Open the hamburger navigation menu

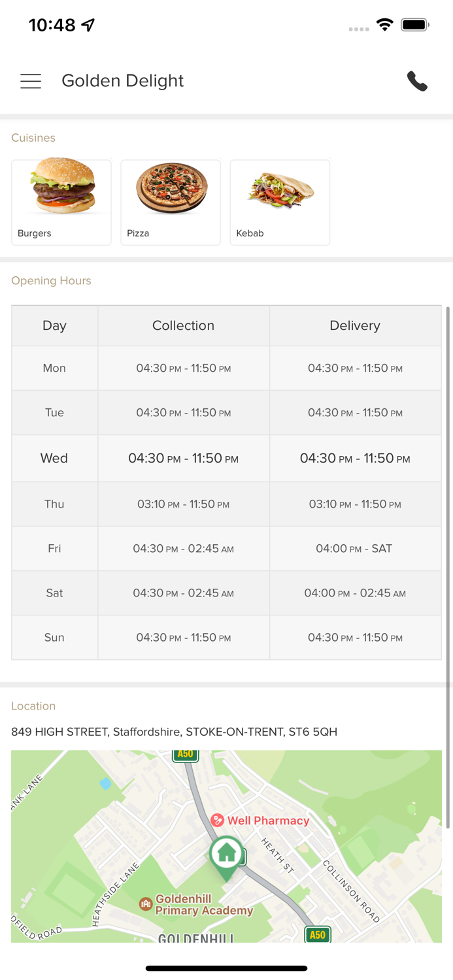coord(31,81)
